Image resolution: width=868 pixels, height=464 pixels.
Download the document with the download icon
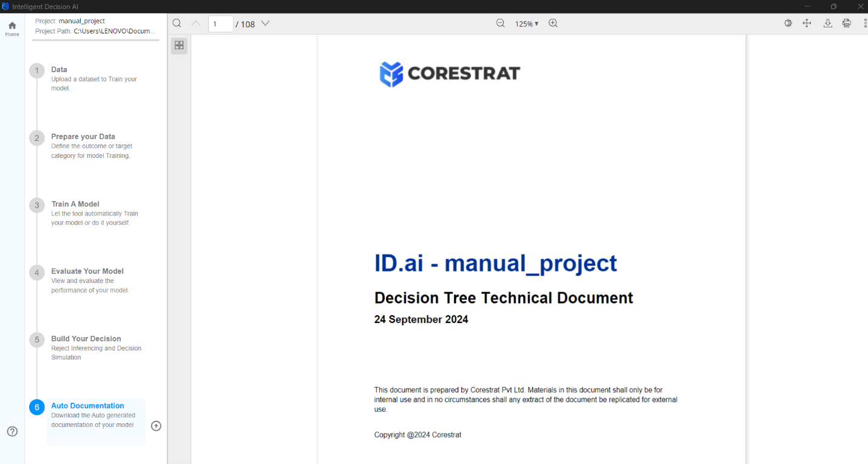point(827,23)
